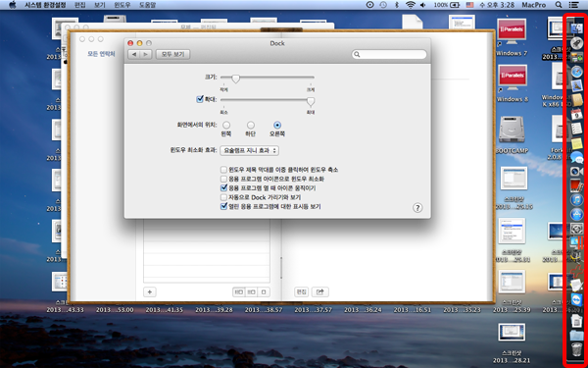Image resolution: width=588 pixels, height=368 pixels.
Task: Open yellow Notes icon in Dock
Action: pos(577,142)
